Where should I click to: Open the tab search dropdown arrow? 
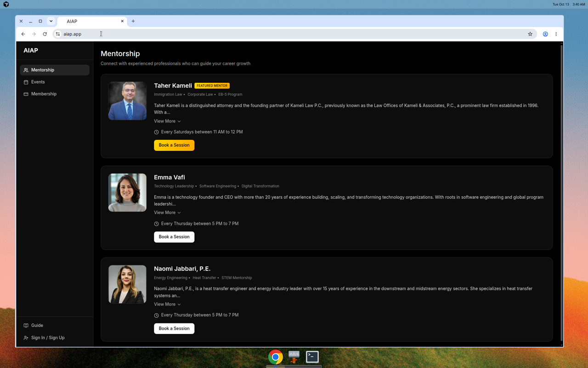(51, 21)
